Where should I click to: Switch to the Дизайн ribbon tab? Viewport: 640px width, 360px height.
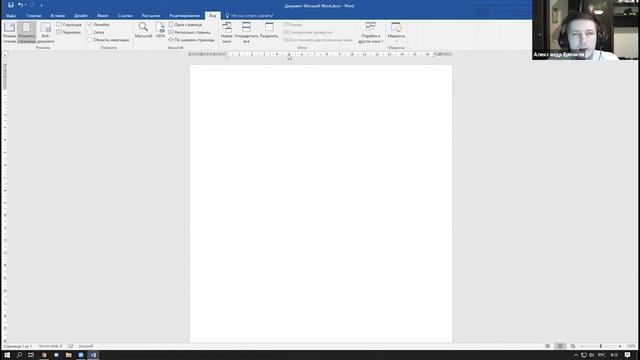[x=81, y=16]
